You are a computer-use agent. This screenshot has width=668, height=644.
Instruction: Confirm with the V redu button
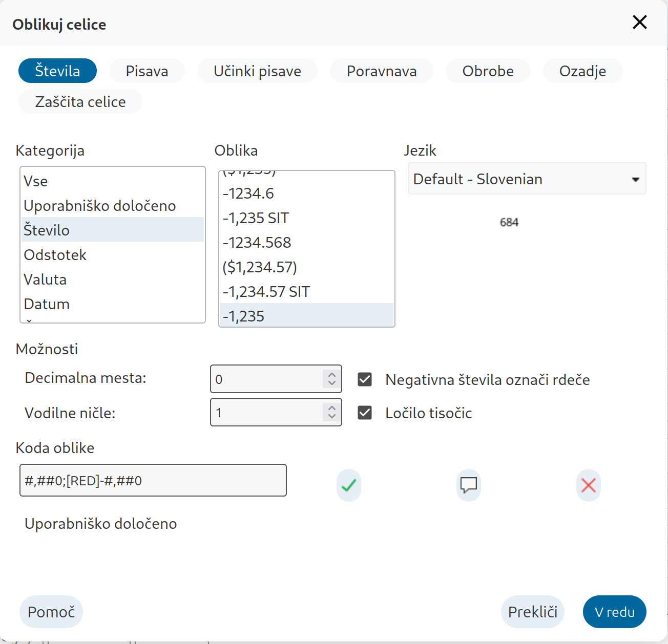click(x=615, y=612)
